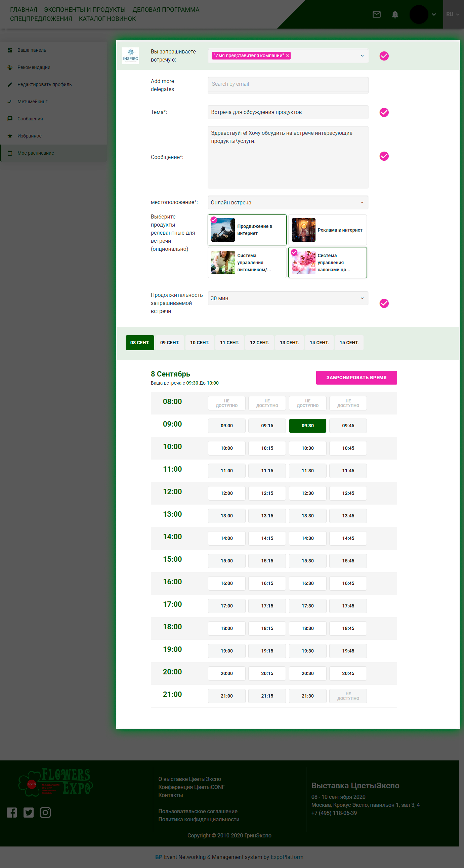The height and width of the screenshot is (868, 464).
Task: Select the 20:15 time slot
Action: [x=267, y=673]
